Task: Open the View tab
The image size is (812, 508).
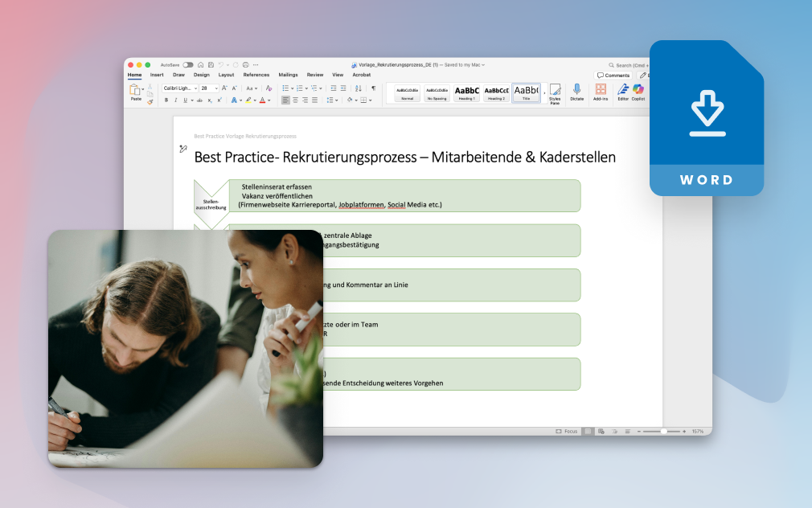Action: (338, 75)
